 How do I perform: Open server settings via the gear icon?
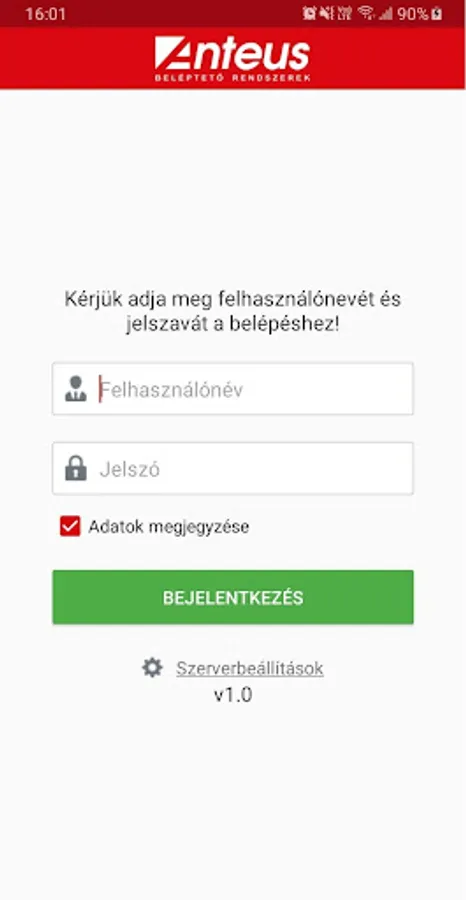(152, 668)
